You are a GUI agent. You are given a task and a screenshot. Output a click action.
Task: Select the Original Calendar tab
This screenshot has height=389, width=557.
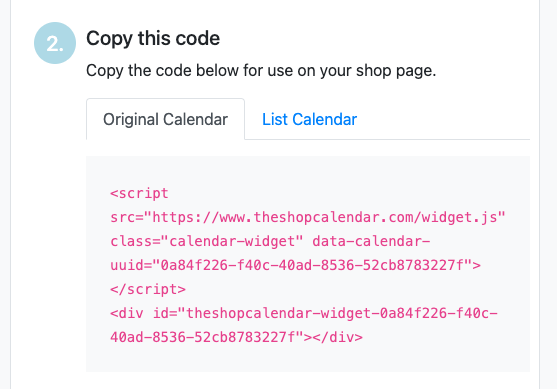165,119
